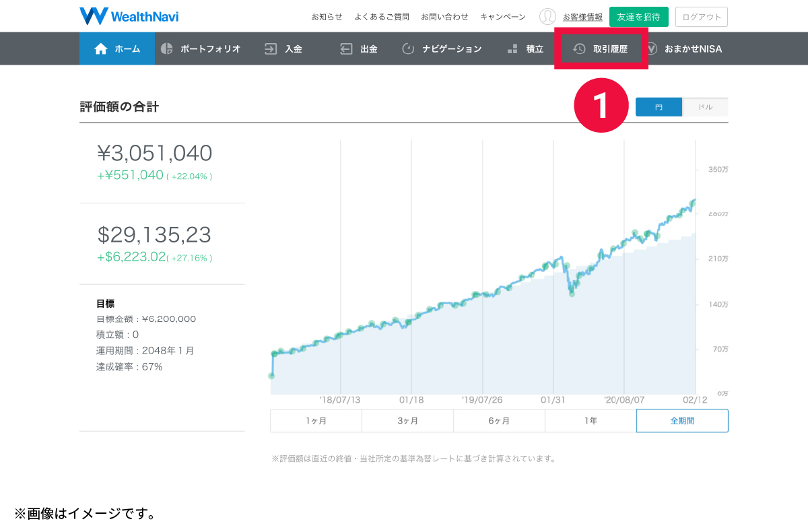Select the 3ヶ月 chart period
Screen dimensions: 808x532
407,421
